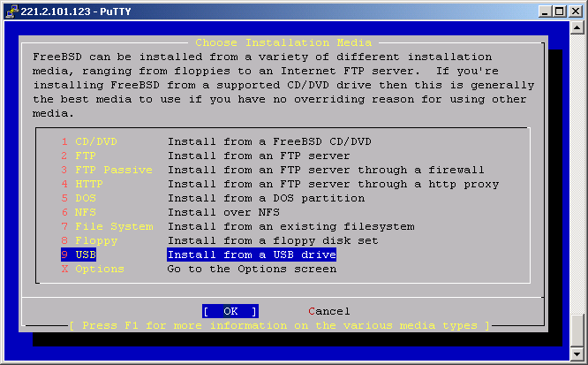Close the PuTTY window
The width and height of the screenshot is (588, 365).
coord(575,11)
